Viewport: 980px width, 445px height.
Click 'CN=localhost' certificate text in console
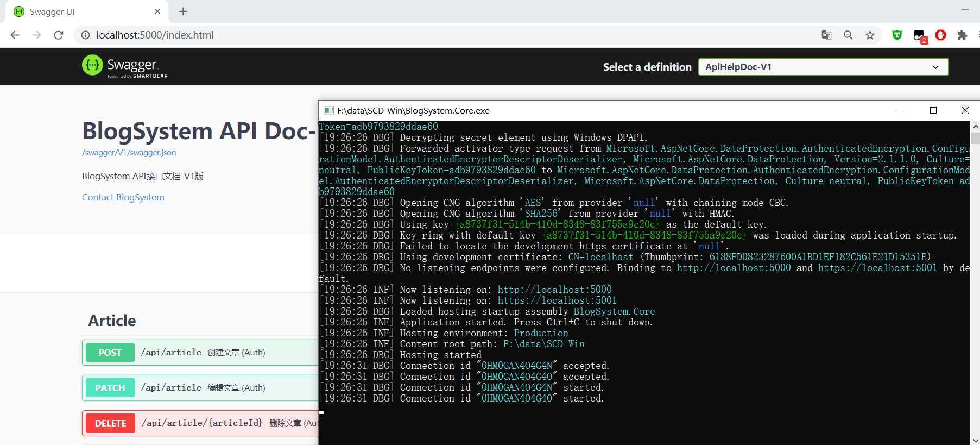coord(600,257)
